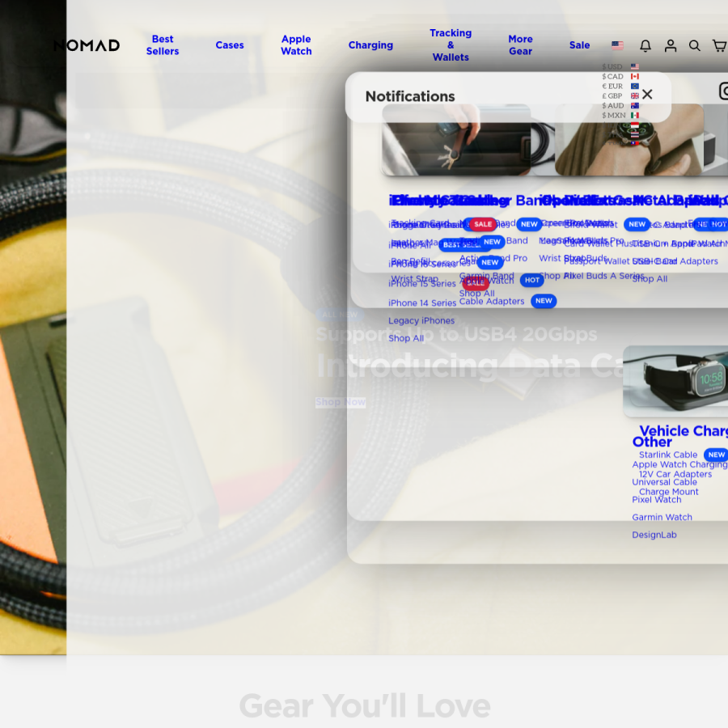Select $ MXN currency option
Image resolution: width=728 pixels, height=728 pixels.
coord(620,116)
